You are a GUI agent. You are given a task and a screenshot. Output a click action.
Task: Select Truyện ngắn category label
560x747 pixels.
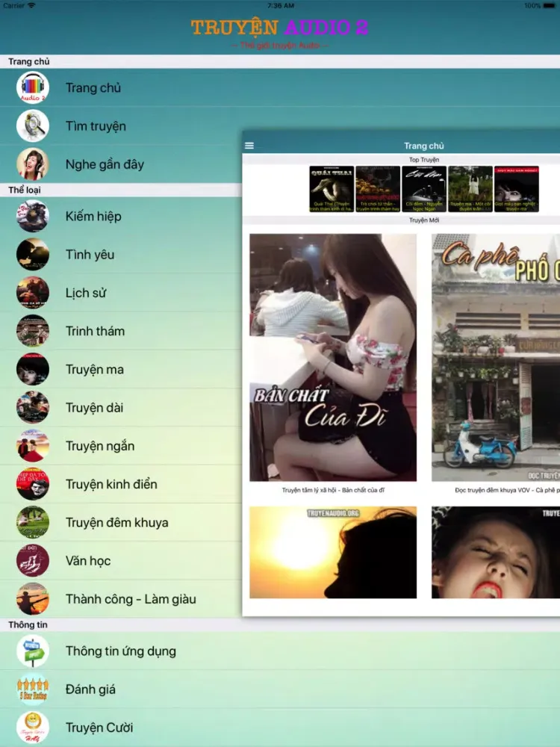pyautogui.click(x=100, y=446)
